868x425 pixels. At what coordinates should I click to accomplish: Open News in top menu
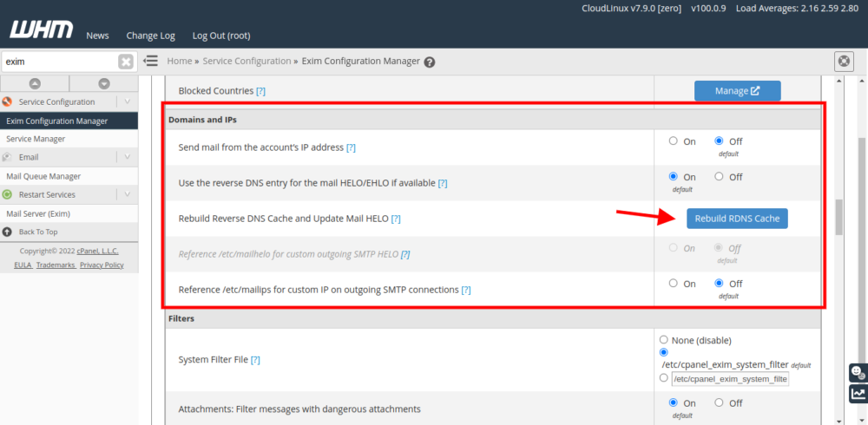tap(97, 36)
